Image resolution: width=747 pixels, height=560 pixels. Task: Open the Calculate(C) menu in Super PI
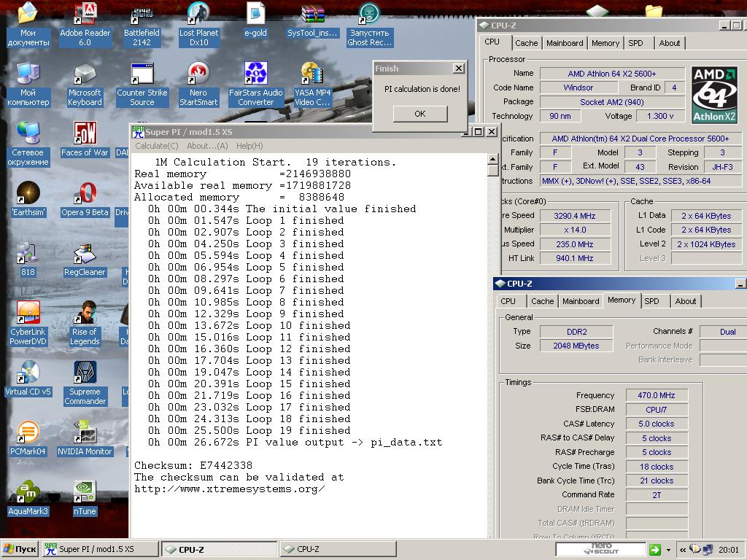point(156,146)
